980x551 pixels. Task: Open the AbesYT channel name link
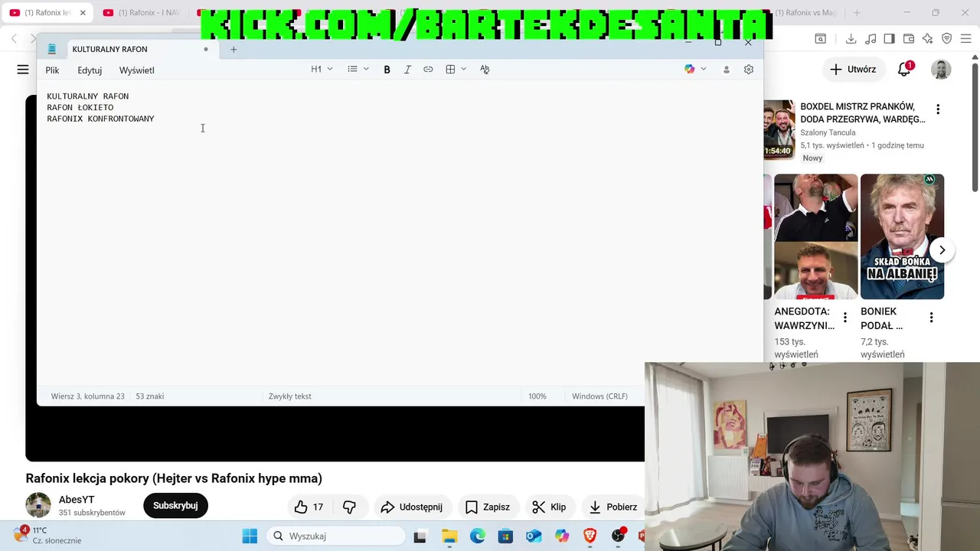click(x=77, y=500)
